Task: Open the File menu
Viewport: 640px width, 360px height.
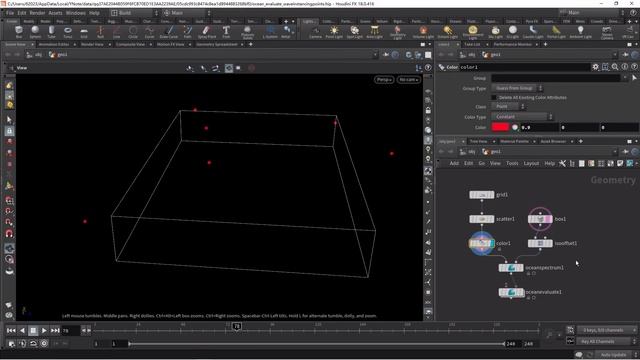Action: click(x=10, y=13)
